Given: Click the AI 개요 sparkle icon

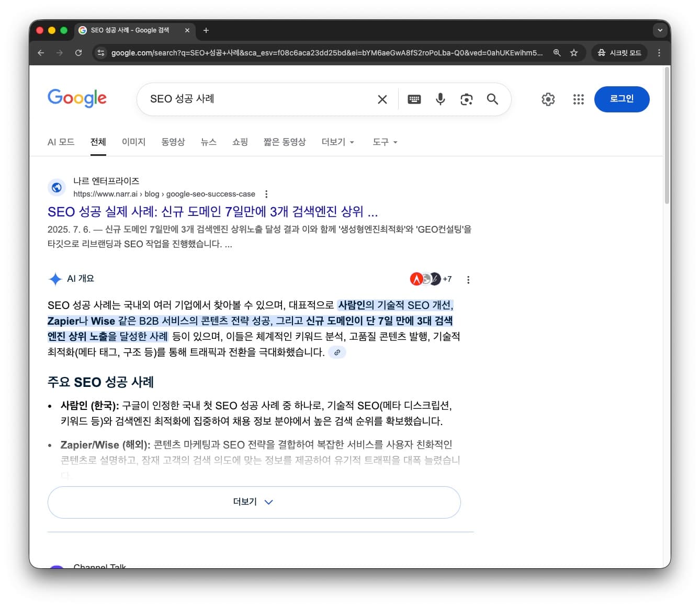Looking at the screenshot, I should 55,279.
